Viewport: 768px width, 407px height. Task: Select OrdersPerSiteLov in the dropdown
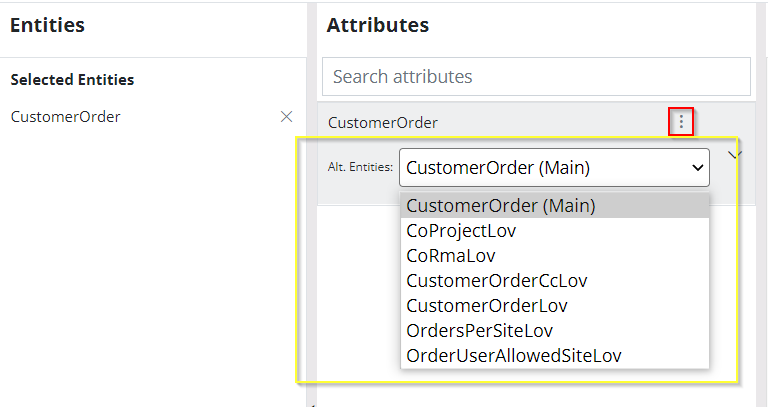coord(479,331)
